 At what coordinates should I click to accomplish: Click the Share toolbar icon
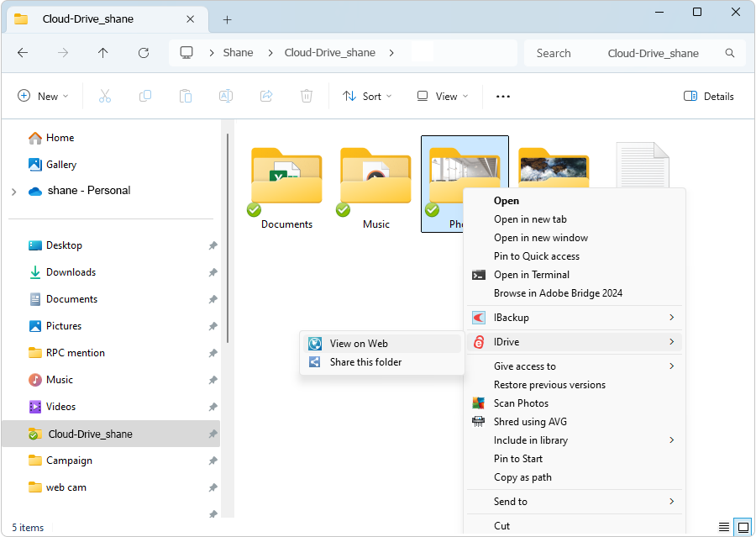[266, 96]
